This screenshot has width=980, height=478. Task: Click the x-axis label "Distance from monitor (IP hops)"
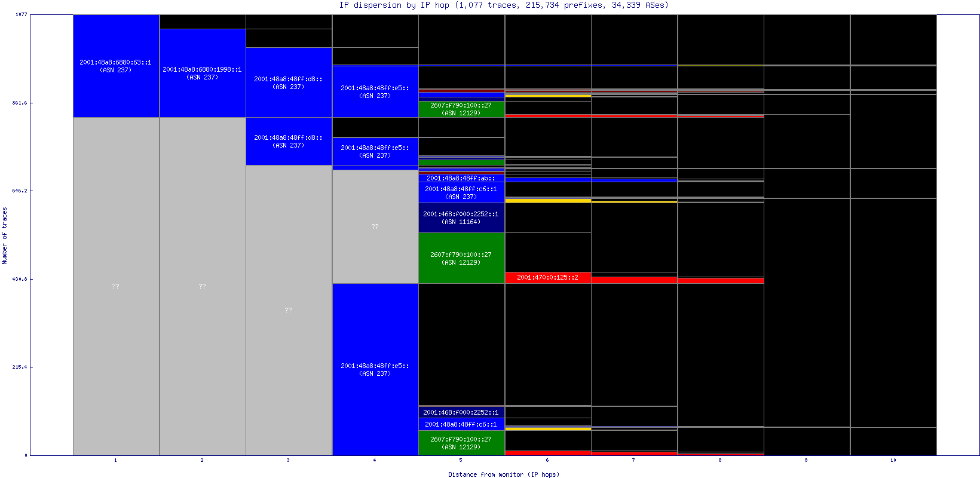[504, 474]
